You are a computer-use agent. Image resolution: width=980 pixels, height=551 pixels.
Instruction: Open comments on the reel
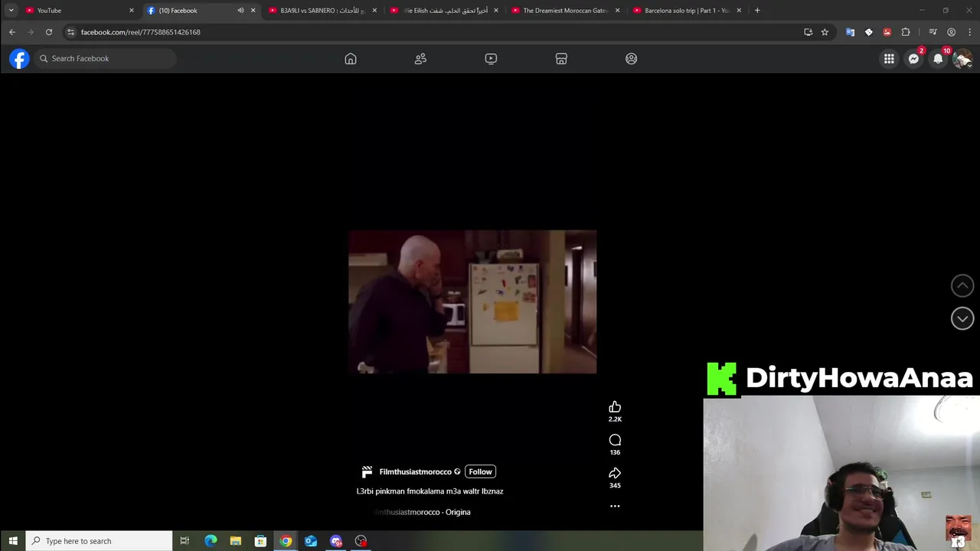click(615, 440)
